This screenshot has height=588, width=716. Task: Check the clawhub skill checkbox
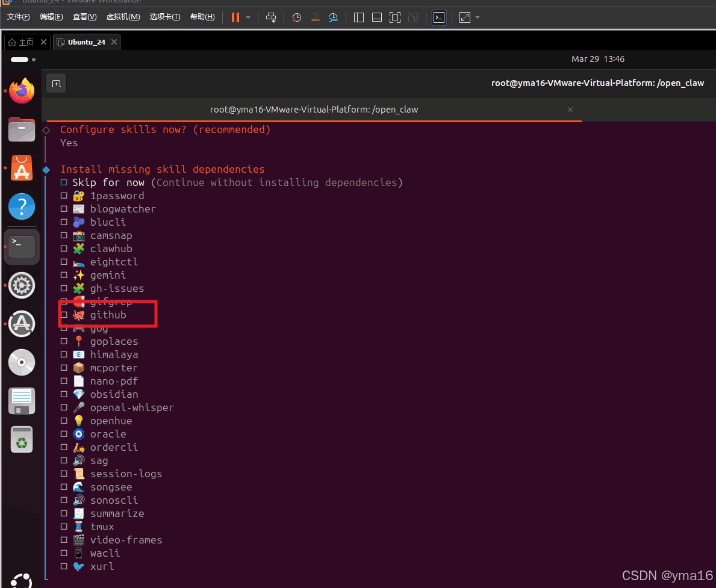[x=63, y=249]
